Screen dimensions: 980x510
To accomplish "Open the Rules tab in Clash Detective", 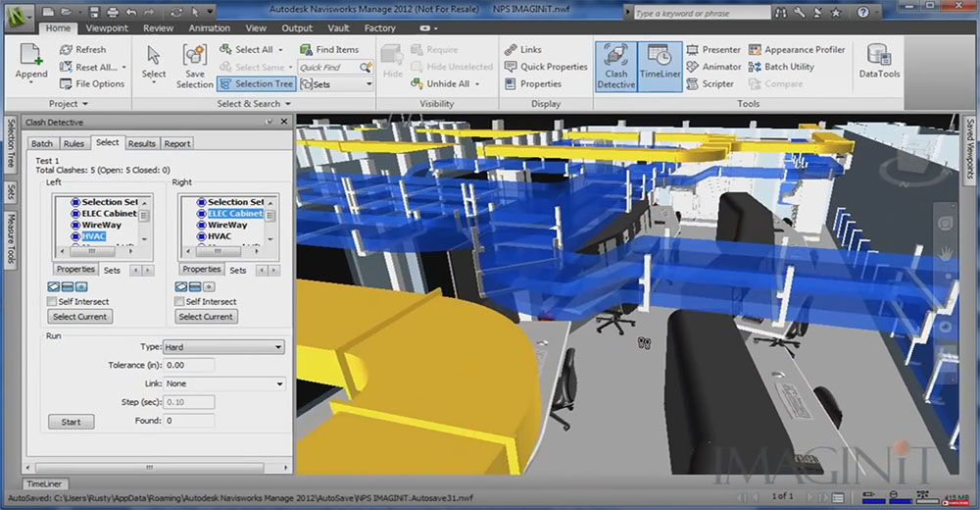I will click(x=73, y=143).
